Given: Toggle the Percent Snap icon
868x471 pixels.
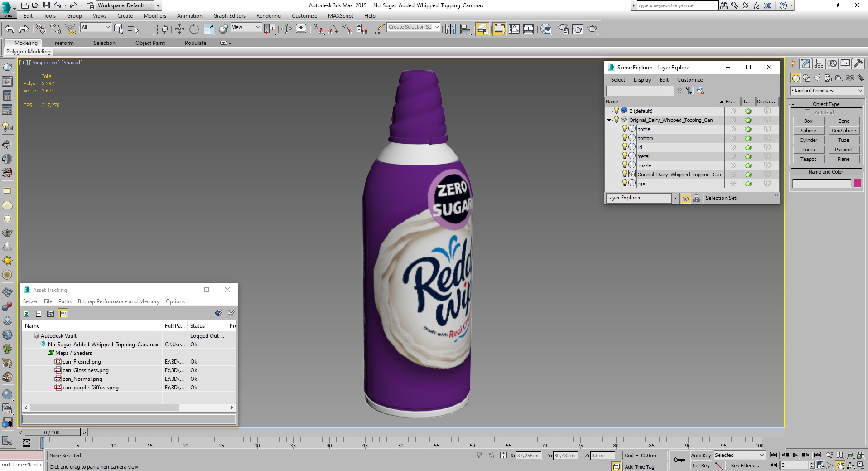Looking at the screenshot, I should [x=347, y=29].
